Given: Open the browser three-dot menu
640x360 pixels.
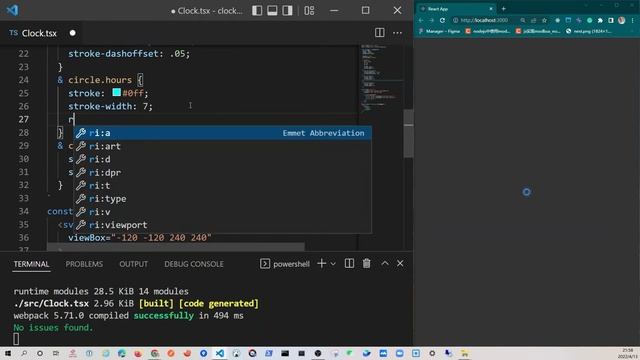Looking at the screenshot, I should [633, 20].
